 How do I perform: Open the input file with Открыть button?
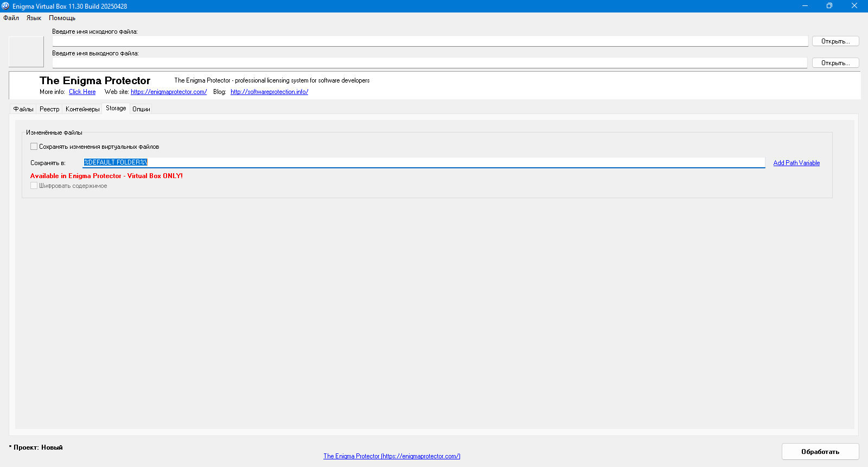[x=835, y=41]
